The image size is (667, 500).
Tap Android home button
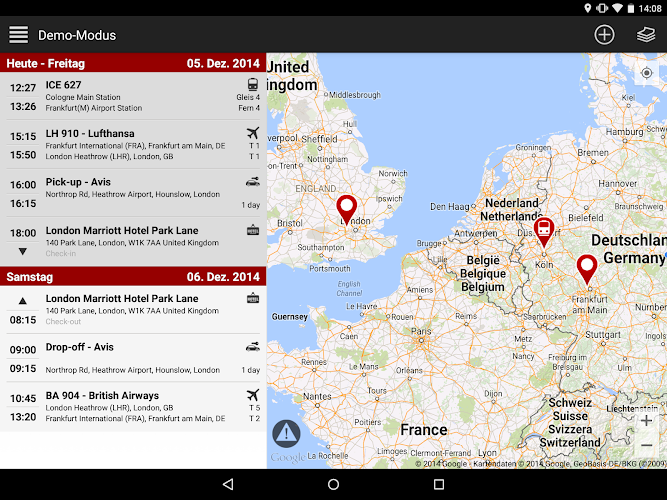334,484
